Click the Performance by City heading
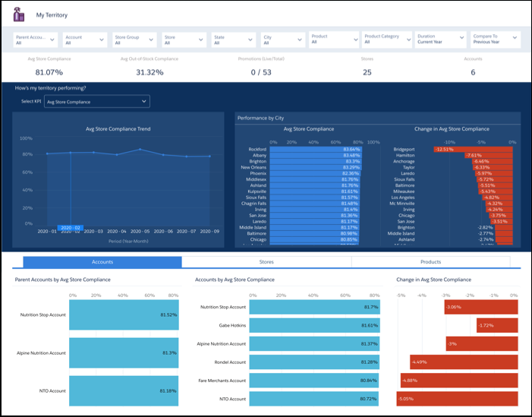Viewport: 532px width, 417px height. [x=260, y=118]
